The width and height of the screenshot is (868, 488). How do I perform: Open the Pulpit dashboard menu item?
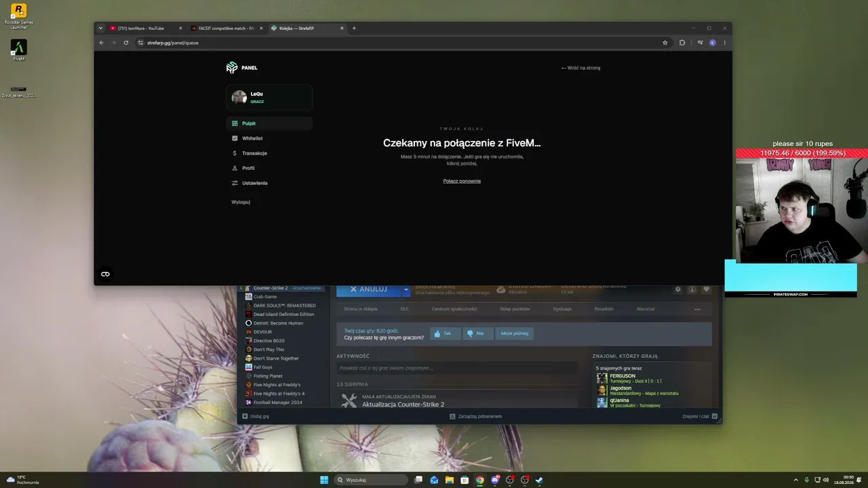pyautogui.click(x=269, y=123)
